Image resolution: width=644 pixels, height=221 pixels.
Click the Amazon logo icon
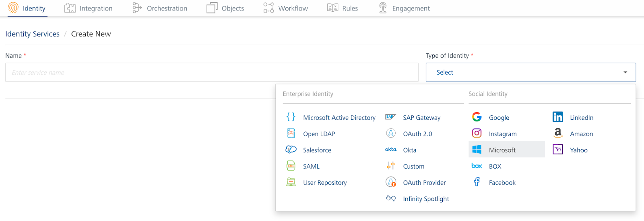(x=558, y=133)
